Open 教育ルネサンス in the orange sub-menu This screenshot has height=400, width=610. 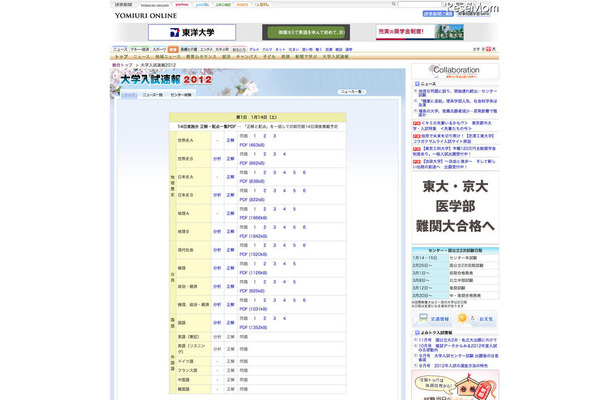[x=201, y=56]
